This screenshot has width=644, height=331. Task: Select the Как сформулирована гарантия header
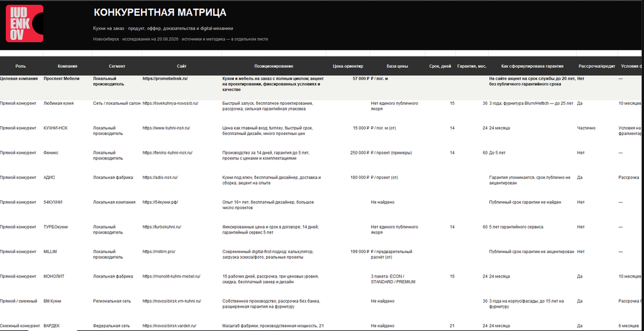click(x=532, y=66)
